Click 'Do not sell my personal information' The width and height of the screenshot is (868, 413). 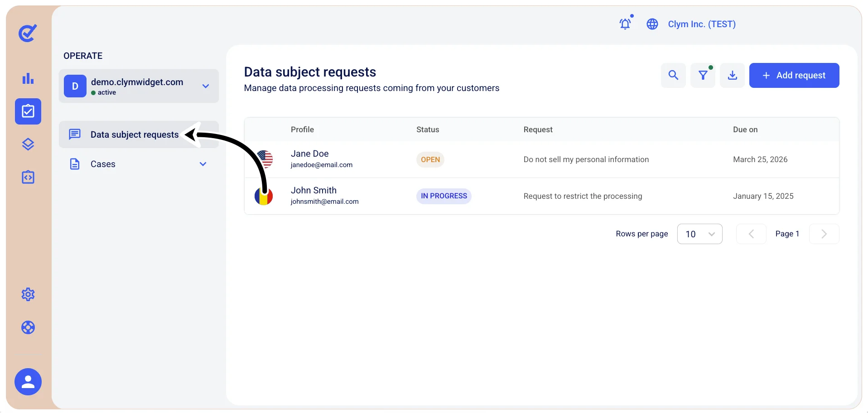pos(586,159)
